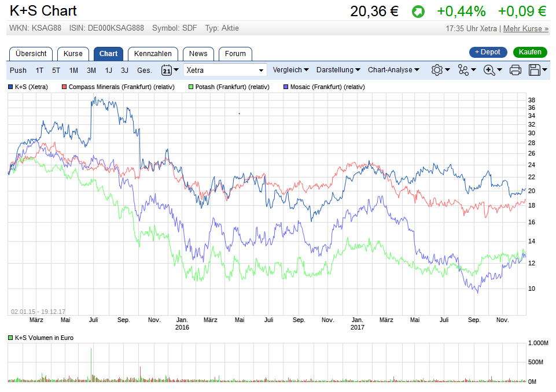This screenshot has width=556, height=392.
Task: Expand the Chart-Analyse dropdown
Action: (393, 70)
